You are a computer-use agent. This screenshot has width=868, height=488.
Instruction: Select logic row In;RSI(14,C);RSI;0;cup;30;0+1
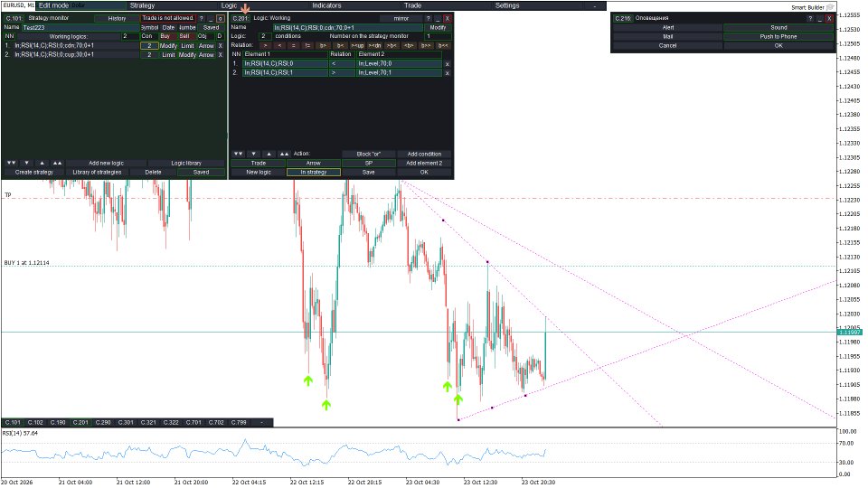click(76, 55)
